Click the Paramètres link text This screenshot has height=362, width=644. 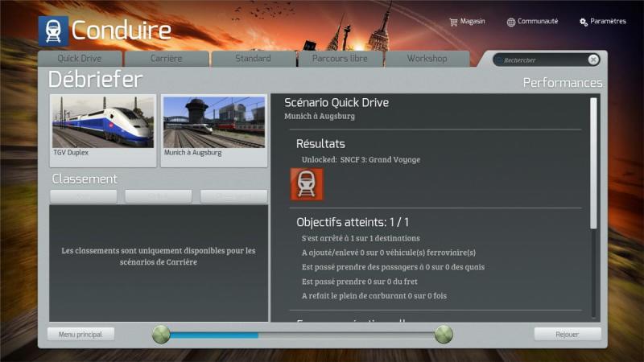point(608,21)
